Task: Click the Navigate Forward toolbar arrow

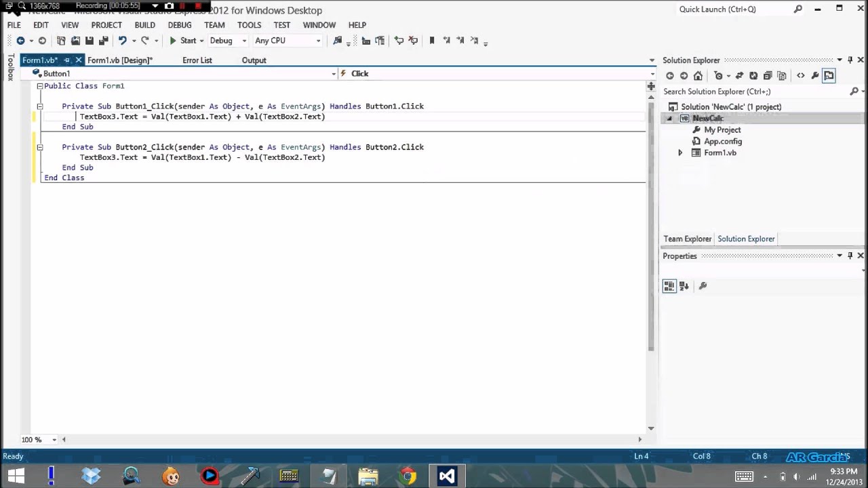Action: point(42,41)
